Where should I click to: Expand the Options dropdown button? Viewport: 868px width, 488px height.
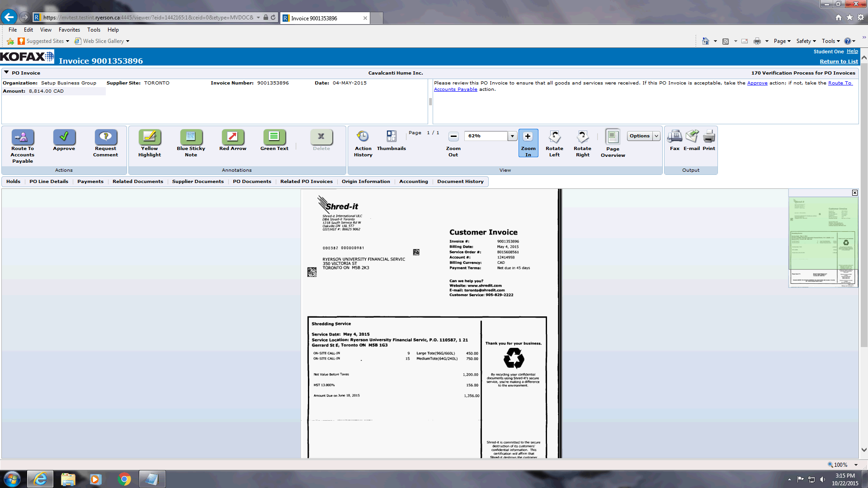click(x=656, y=136)
